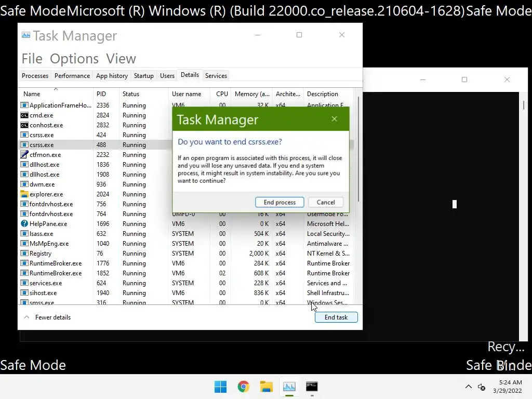Click the MsMpEng.exe process icon
Image resolution: width=532 pixels, height=399 pixels.
pyautogui.click(x=24, y=243)
